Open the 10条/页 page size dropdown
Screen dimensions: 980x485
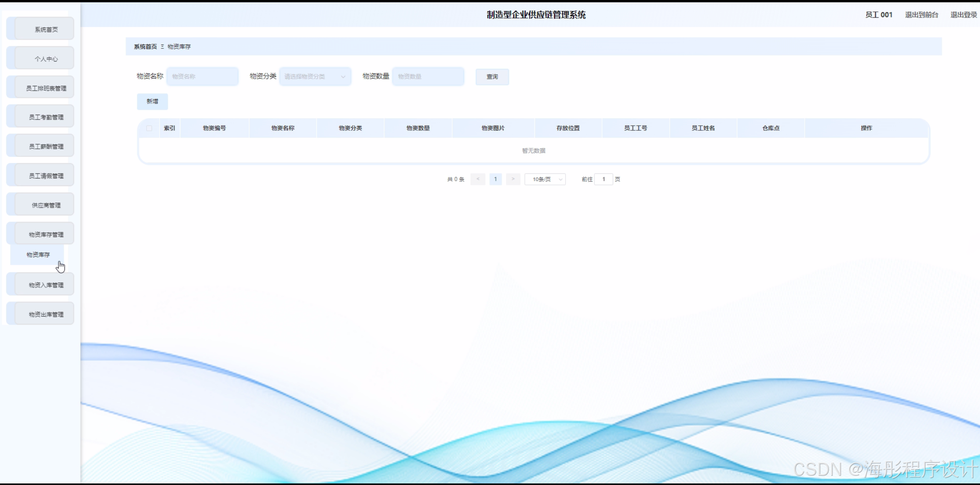click(545, 179)
